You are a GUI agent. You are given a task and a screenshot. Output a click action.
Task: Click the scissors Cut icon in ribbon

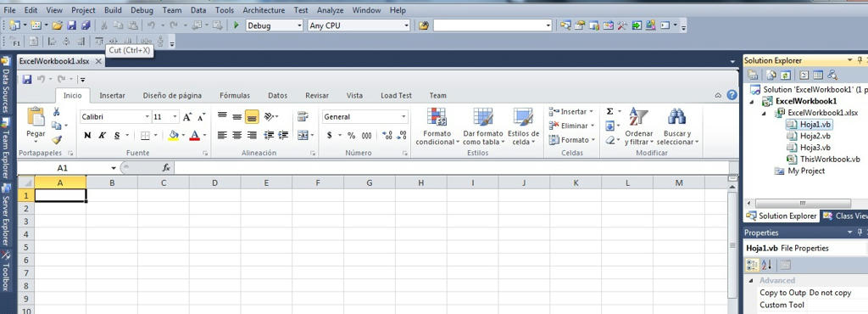[x=56, y=112]
